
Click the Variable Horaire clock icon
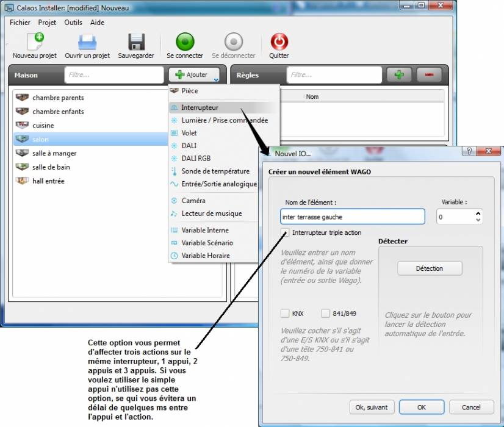(175, 256)
